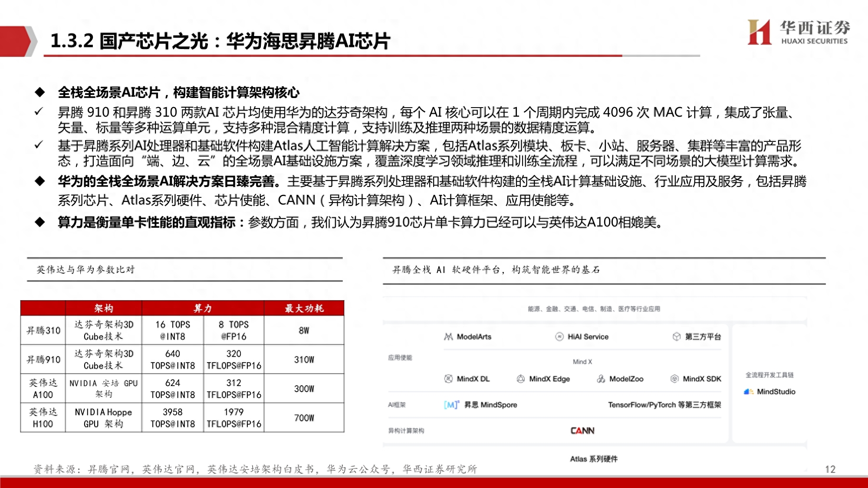Click the 320 TFLOPS@FP16 cell
868x488 pixels.
233,360
